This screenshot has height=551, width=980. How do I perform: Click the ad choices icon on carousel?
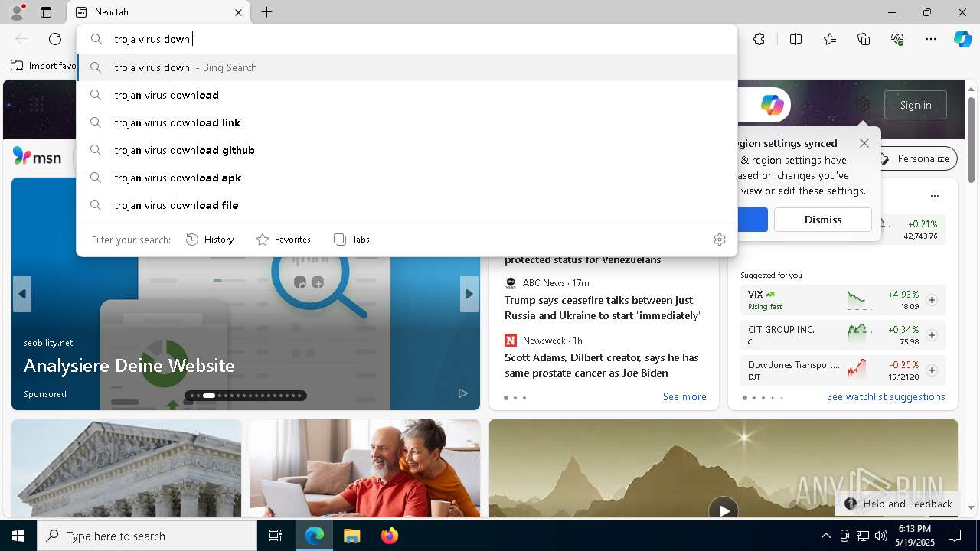pyautogui.click(x=463, y=393)
